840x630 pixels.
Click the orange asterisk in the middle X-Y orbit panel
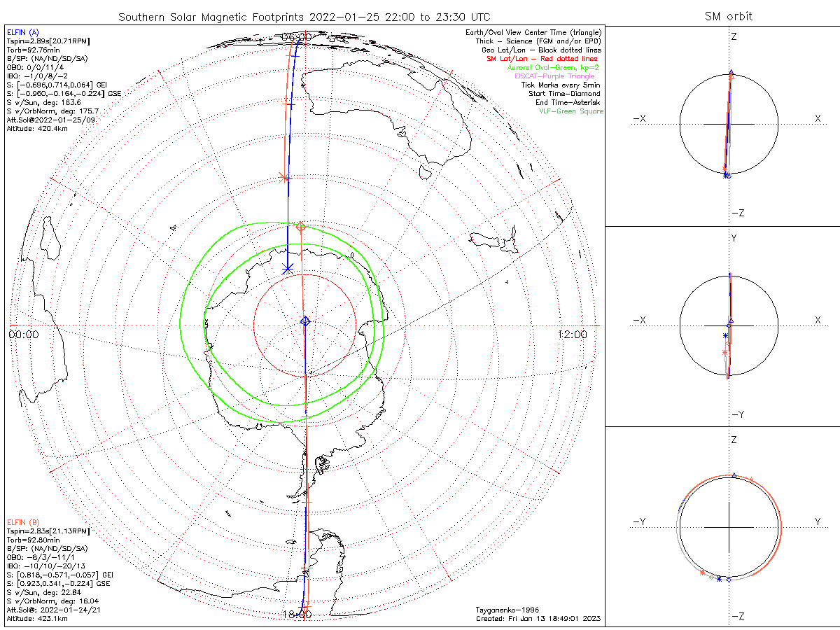(x=724, y=352)
